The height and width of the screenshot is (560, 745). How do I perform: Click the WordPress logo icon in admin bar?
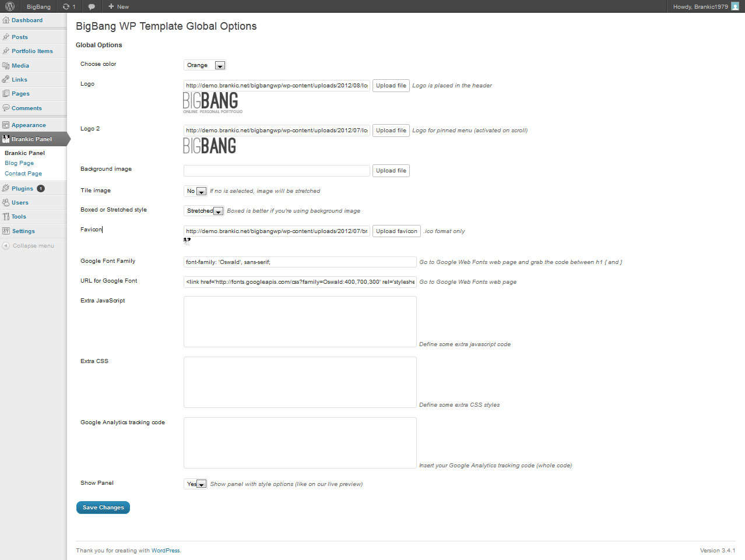(10, 6)
